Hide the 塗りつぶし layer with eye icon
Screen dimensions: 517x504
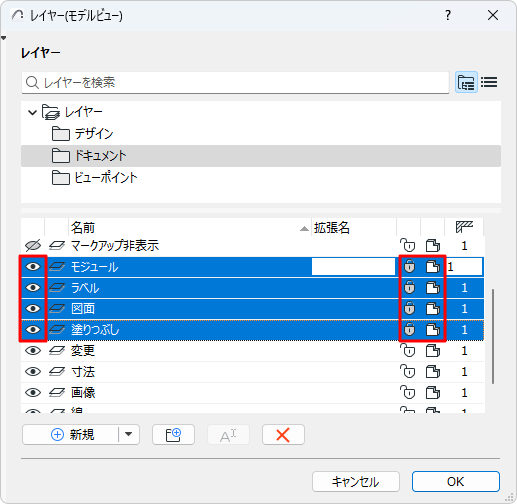[x=33, y=330]
